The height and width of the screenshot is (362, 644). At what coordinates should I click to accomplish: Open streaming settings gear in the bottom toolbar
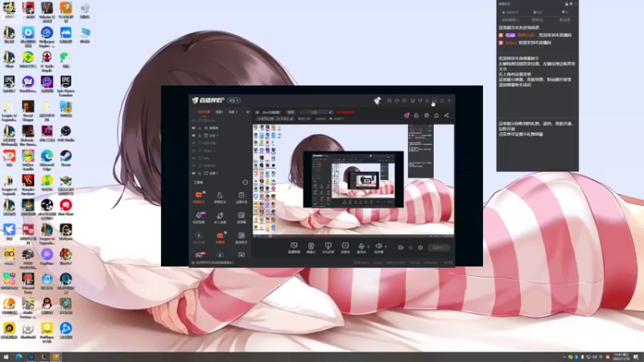(x=420, y=248)
